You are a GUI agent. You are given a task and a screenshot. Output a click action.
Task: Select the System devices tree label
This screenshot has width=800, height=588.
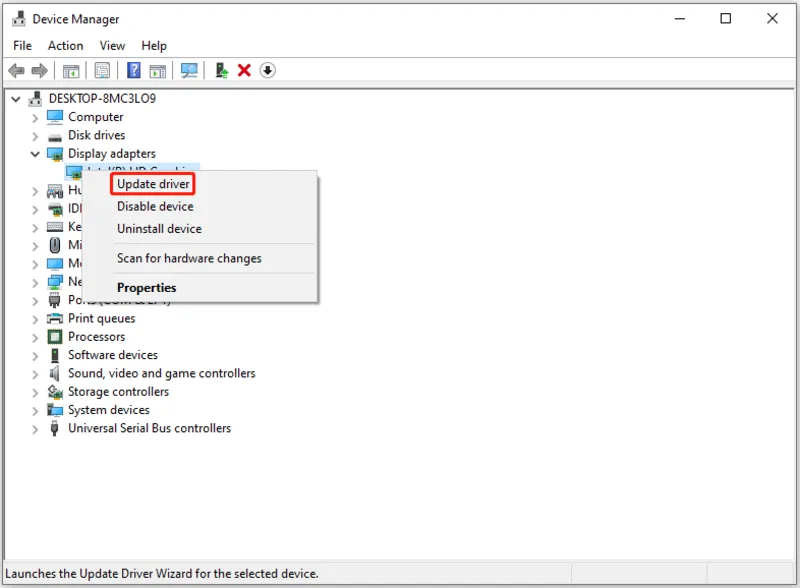109,410
